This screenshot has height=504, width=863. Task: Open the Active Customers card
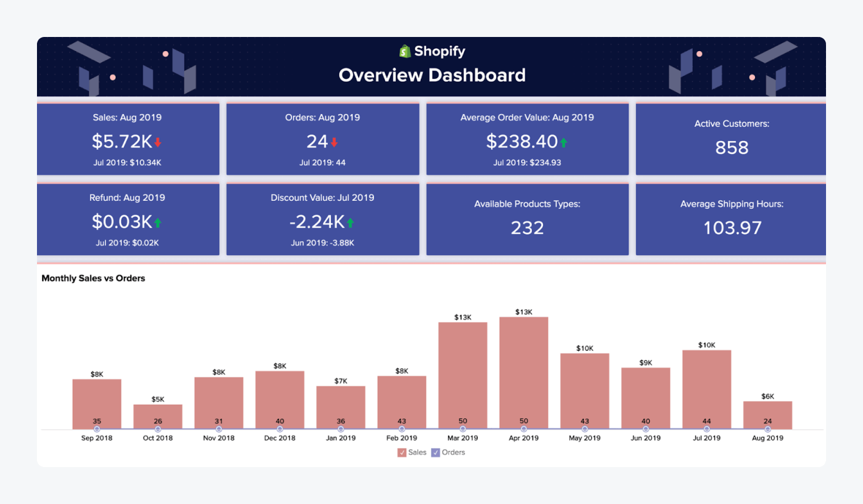[731, 139]
